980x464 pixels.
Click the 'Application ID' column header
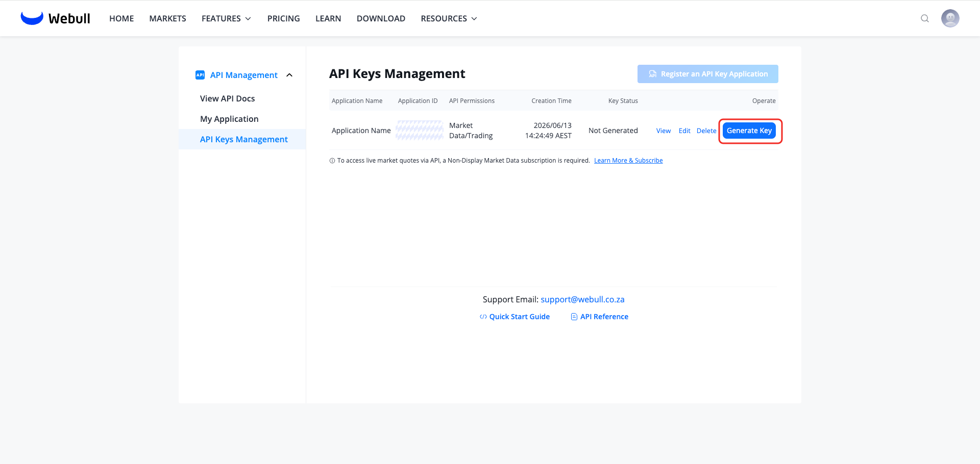click(x=418, y=101)
